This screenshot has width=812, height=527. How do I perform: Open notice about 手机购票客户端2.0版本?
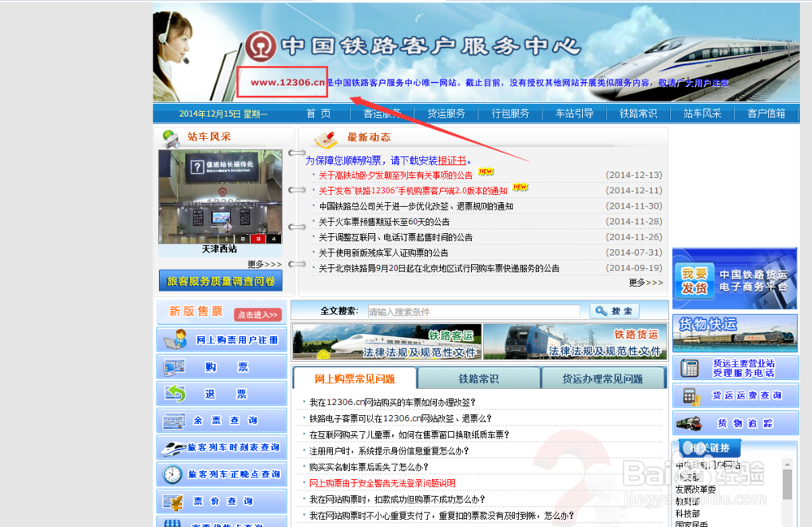[x=412, y=191]
